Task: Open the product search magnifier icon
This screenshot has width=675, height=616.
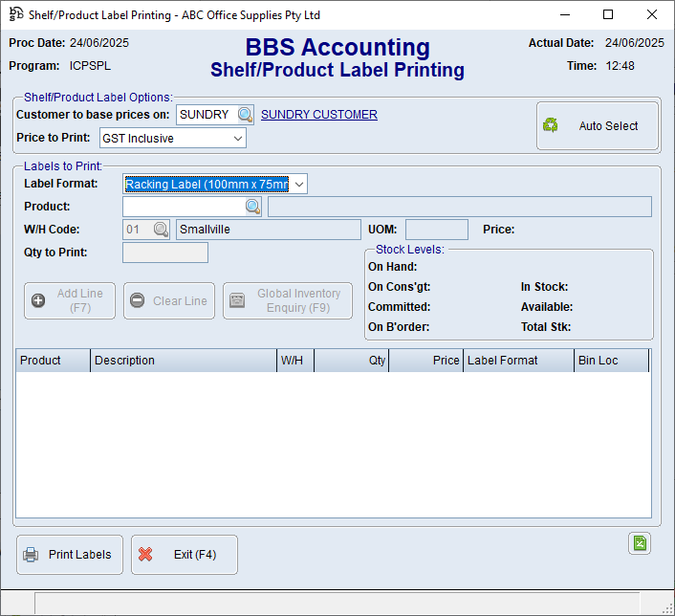Action: pos(252,207)
